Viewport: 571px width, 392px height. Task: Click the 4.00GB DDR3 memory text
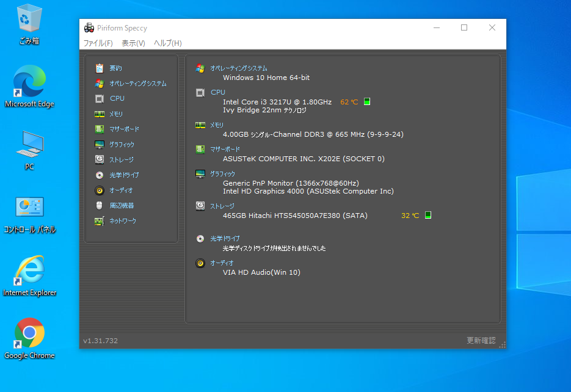pyautogui.click(x=313, y=134)
